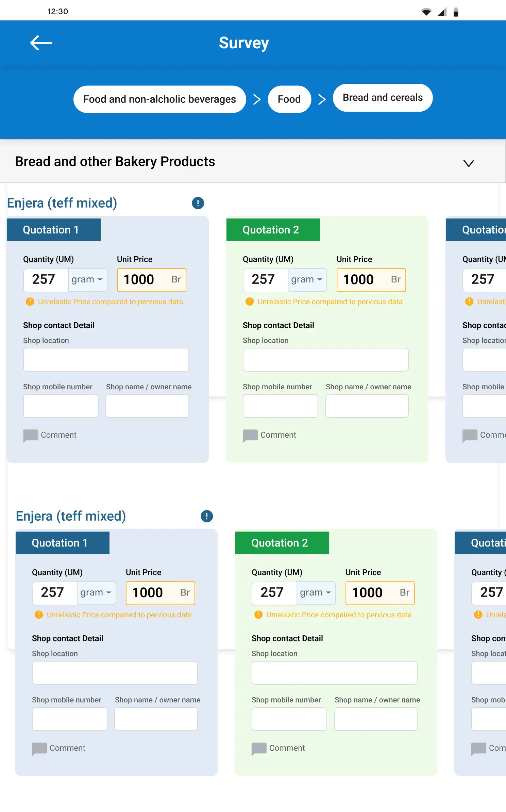Click unit price 1000 field, second Enjera Quotation 2

380,593
